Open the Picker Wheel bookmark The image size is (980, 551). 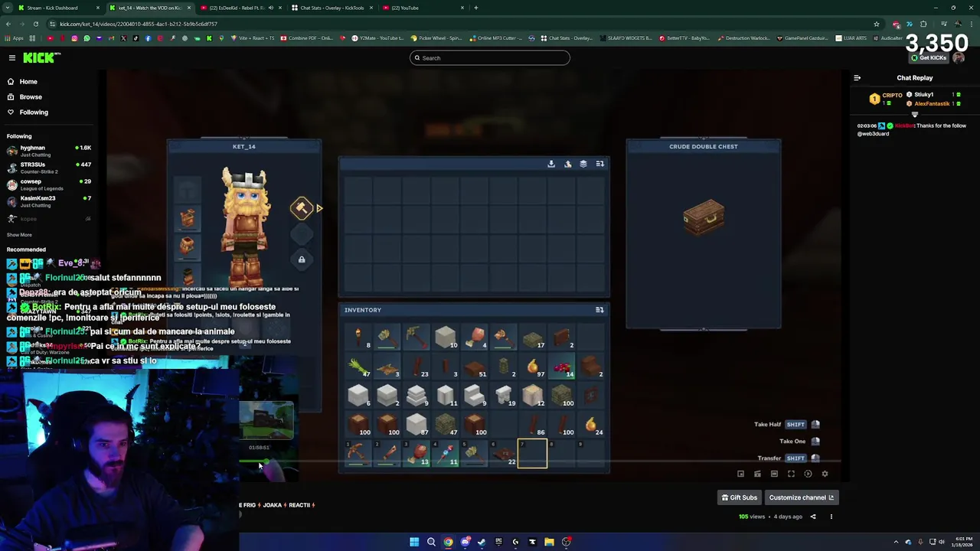click(x=436, y=38)
